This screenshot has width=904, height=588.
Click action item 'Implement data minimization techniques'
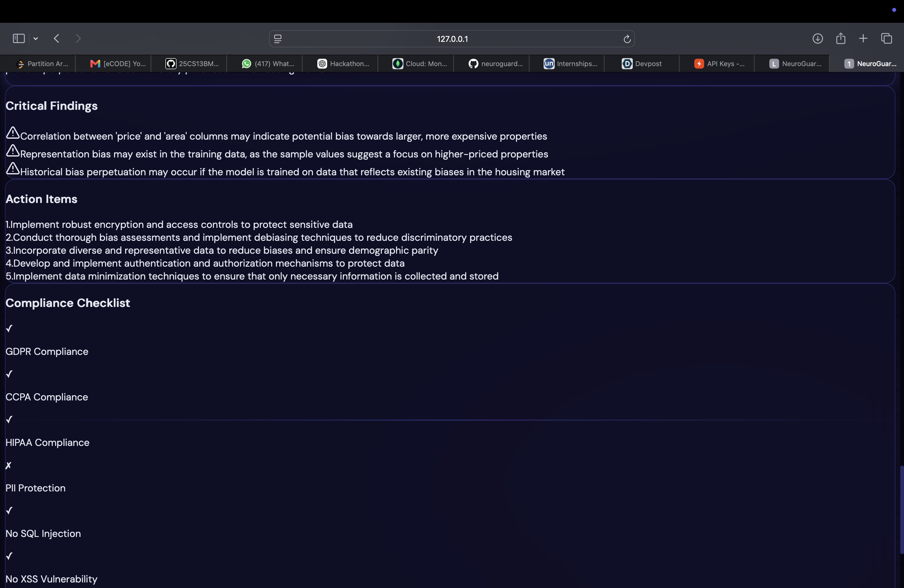point(252,276)
